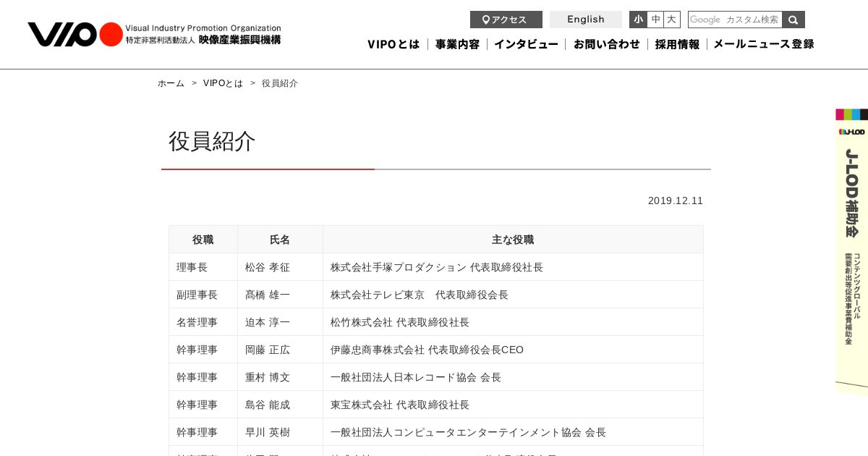Click the 役職 column header
This screenshot has width=868, height=456.
point(203,240)
